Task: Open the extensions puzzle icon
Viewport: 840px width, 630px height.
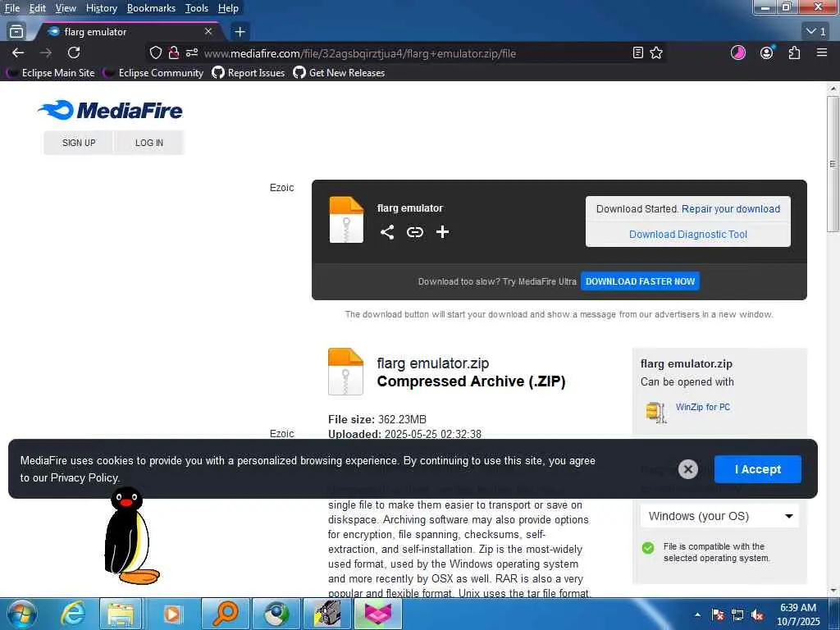Action: pyautogui.click(x=794, y=52)
